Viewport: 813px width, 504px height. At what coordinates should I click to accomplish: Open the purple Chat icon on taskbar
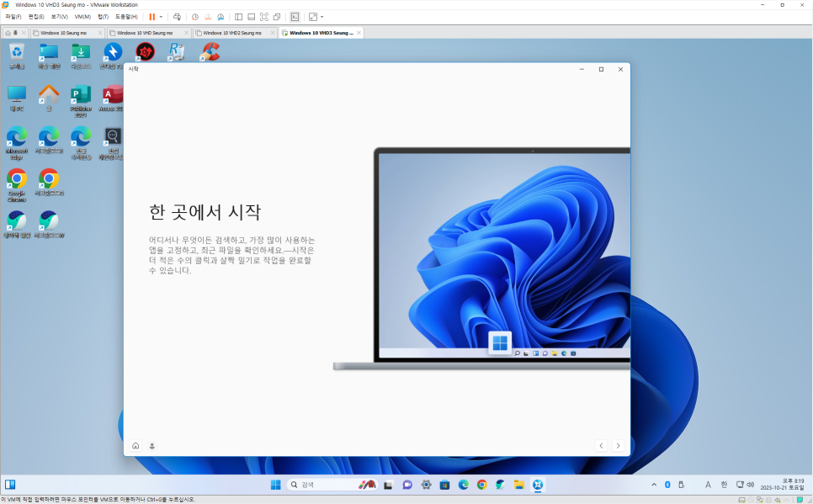coord(407,485)
